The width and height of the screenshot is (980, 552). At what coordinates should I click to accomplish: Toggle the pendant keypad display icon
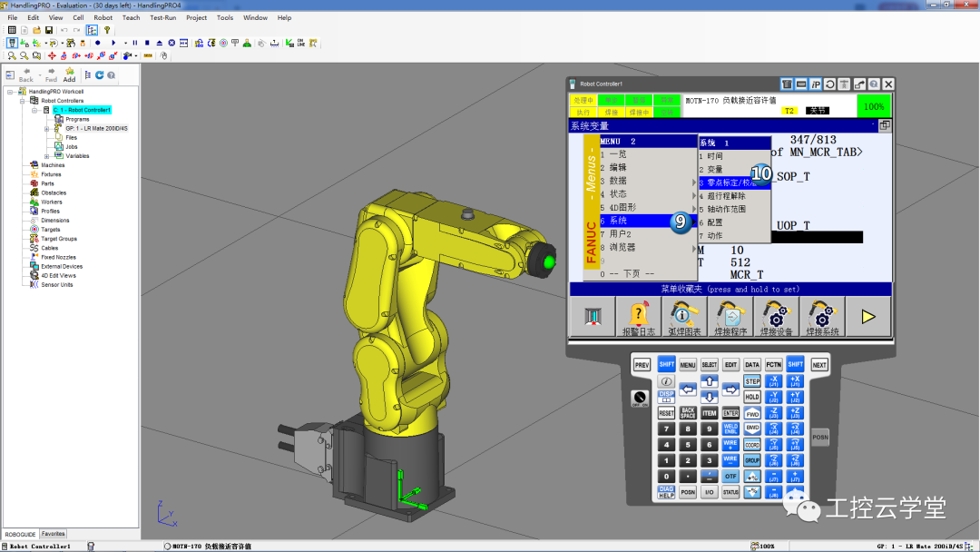[787, 84]
